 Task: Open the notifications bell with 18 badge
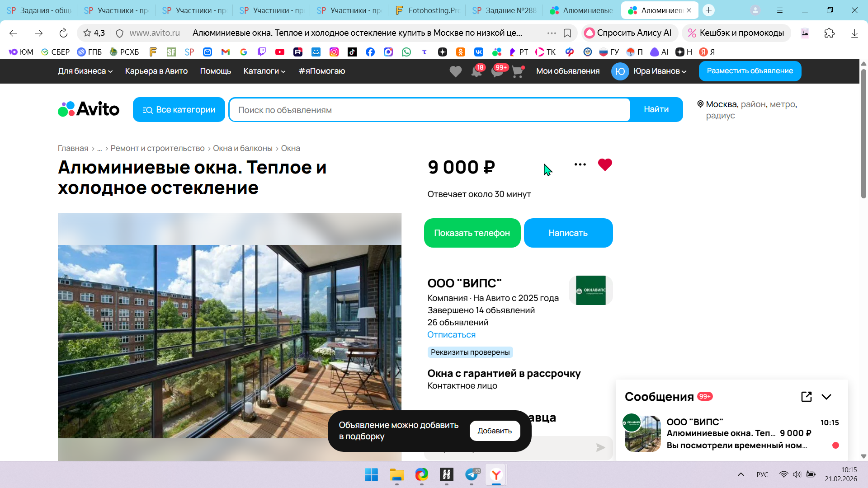coord(476,71)
